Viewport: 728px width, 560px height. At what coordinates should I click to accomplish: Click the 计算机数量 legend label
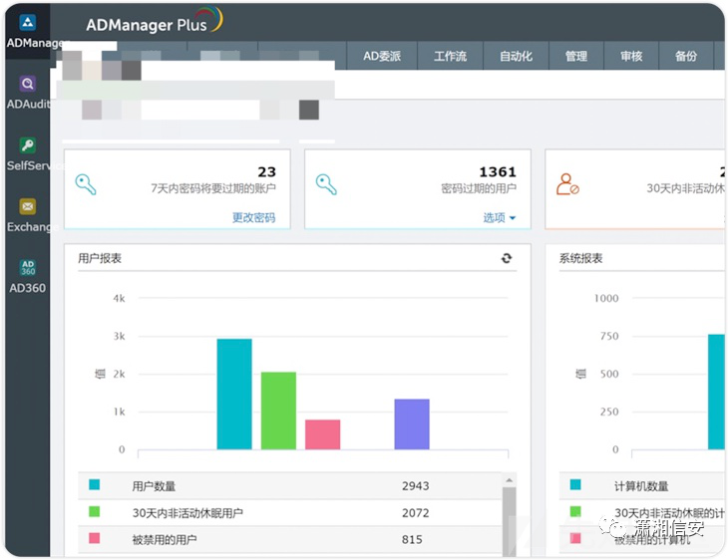[641, 486]
